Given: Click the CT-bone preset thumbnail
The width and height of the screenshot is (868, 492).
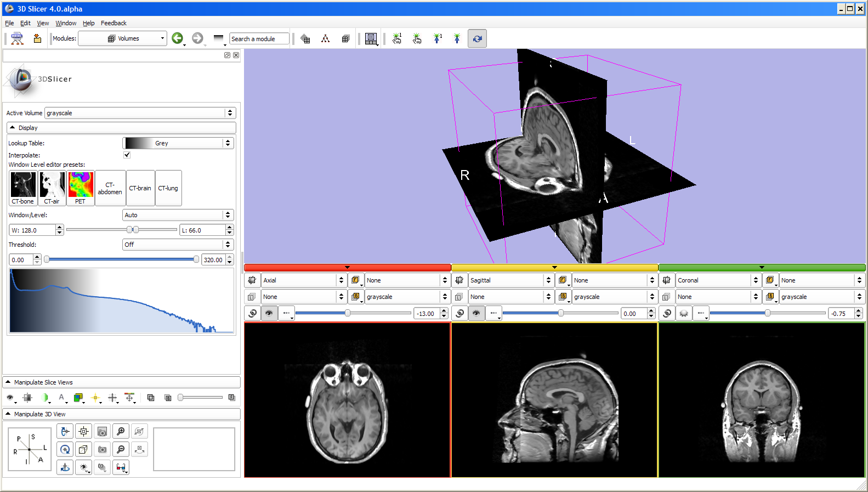Looking at the screenshot, I should tap(23, 188).
